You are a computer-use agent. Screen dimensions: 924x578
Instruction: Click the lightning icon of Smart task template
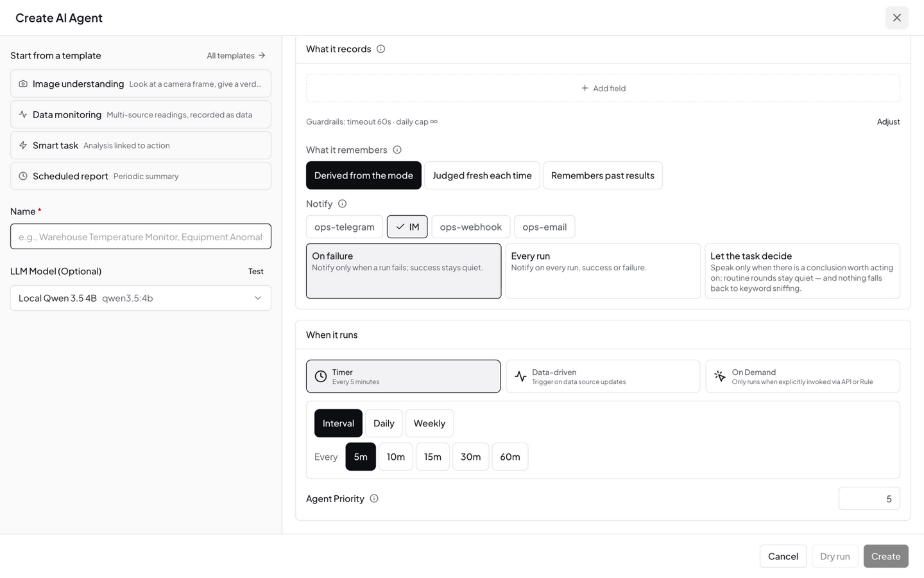tap(23, 145)
